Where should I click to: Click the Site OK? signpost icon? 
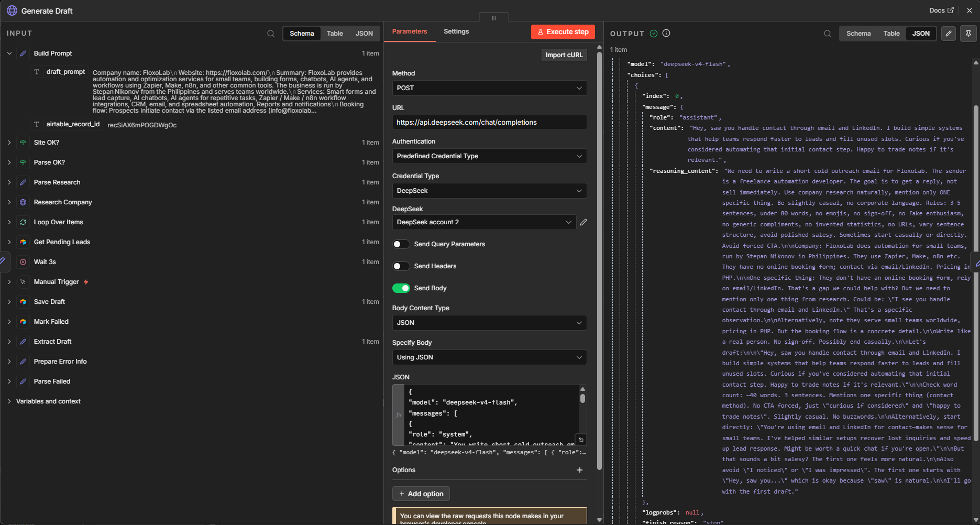click(x=23, y=143)
